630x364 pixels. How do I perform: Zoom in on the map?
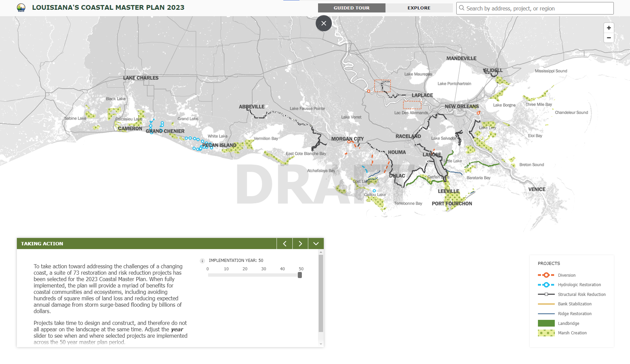click(609, 28)
